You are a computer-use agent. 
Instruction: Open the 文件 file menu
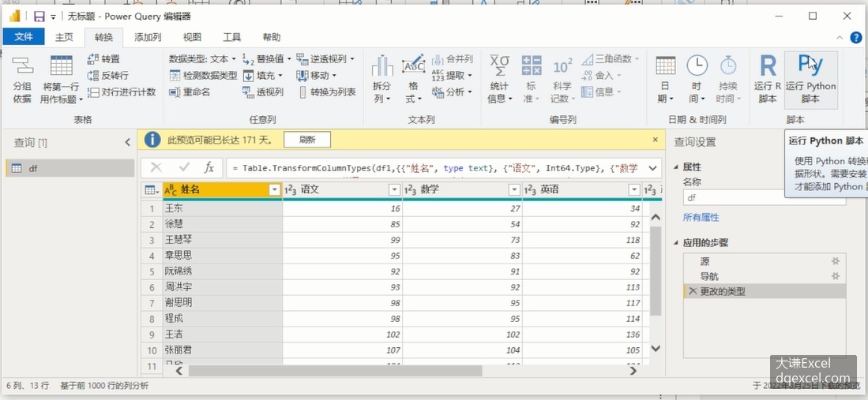pyautogui.click(x=24, y=36)
